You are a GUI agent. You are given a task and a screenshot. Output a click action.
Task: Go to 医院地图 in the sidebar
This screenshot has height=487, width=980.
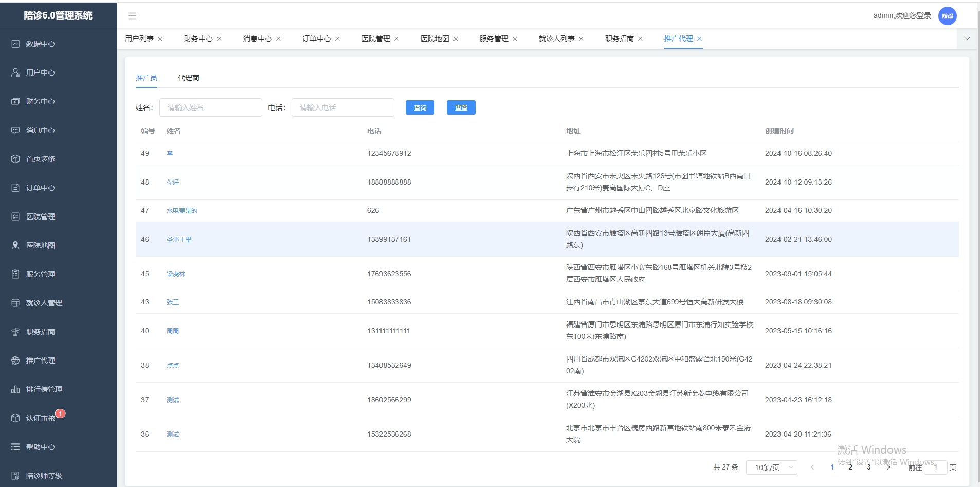pyautogui.click(x=41, y=245)
